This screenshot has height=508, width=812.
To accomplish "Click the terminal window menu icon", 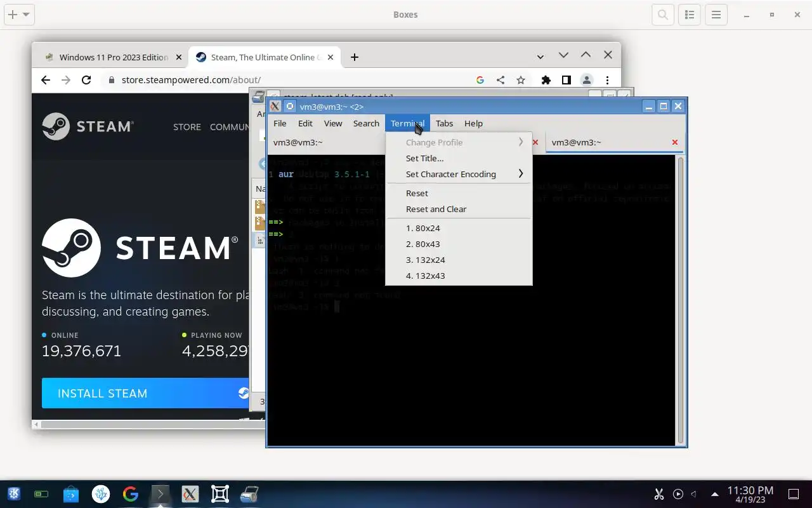I will tap(275, 106).
